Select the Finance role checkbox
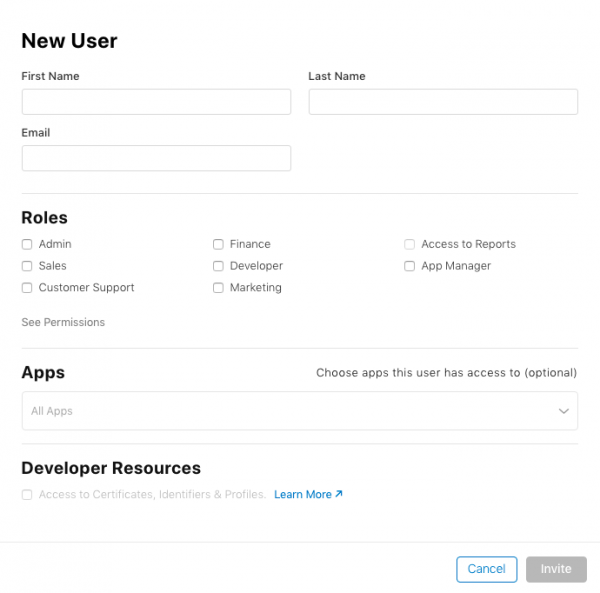The image size is (600, 593). pos(218,244)
